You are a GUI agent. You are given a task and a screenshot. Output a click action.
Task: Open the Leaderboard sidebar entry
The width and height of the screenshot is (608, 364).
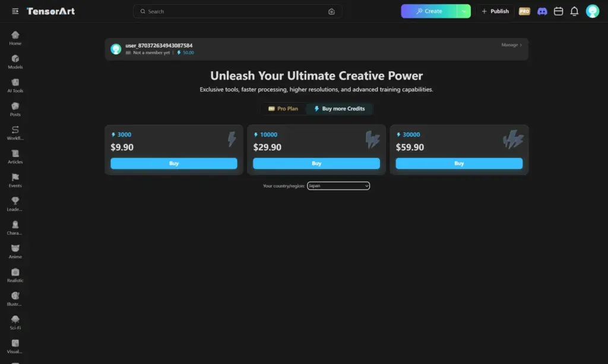coord(15,204)
